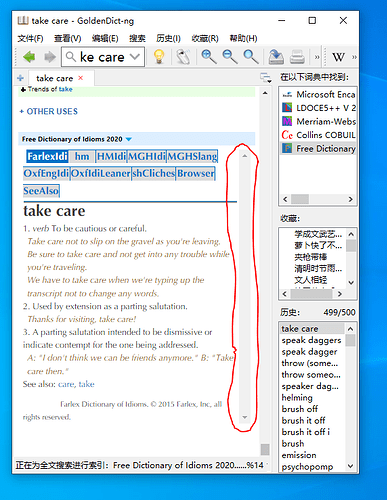Open the 帮助(H) menu
This screenshot has width=387, height=500.
[x=243, y=38]
